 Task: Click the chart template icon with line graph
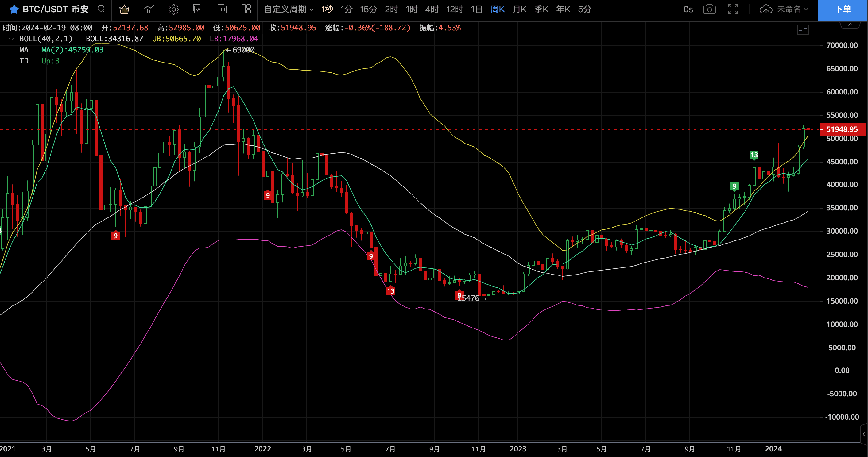198,9
